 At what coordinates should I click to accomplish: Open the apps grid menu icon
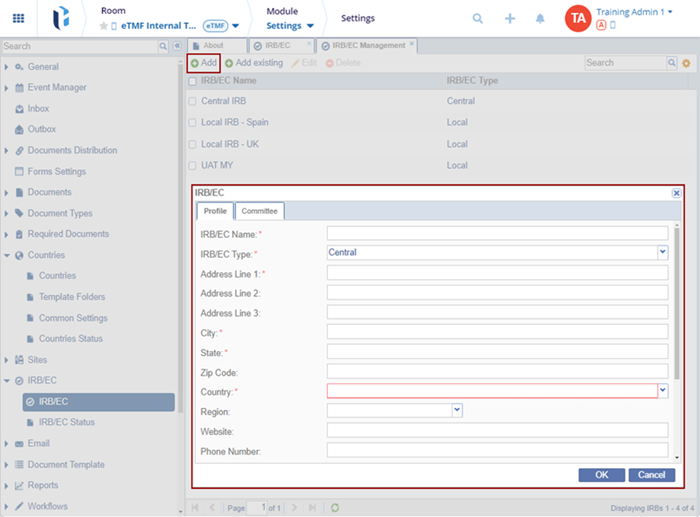coord(18,18)
